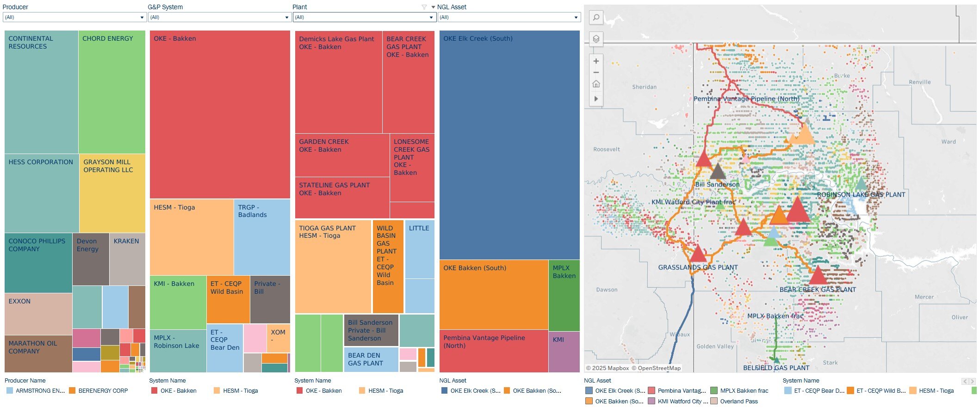The height and width of the screenshot is (408, 980).
Task: Expand the map tools flyout arrow
Action: click(x=596, y=99)
